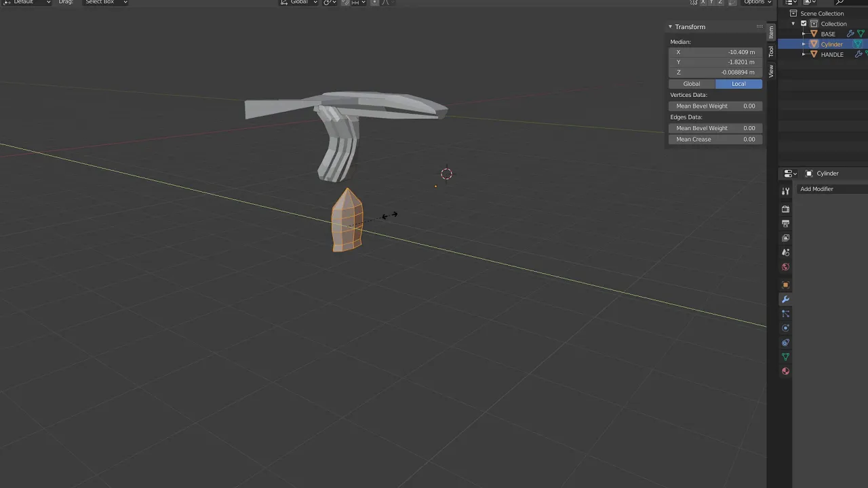Adjust the Mean Crease slider
The width and height of the screenshot is (868, 488).
(715, 139)
